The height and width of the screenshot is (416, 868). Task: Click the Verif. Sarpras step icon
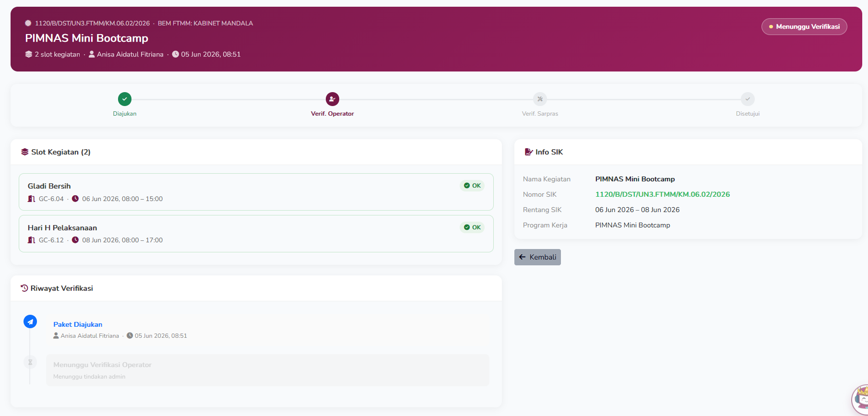pos(540,99)
